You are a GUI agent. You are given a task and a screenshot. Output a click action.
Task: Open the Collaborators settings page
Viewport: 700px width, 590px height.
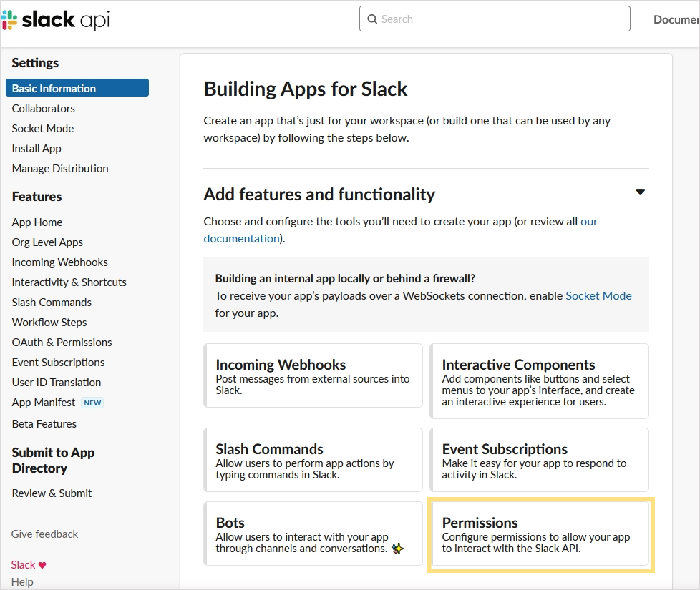tap(44, 109)
